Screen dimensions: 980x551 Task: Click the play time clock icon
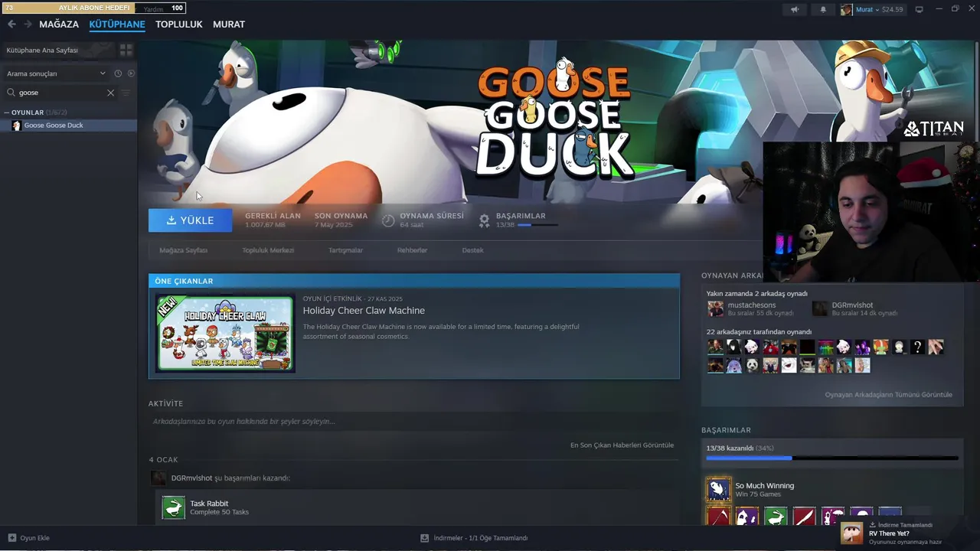pyautogui.click(x=388, y=220)
